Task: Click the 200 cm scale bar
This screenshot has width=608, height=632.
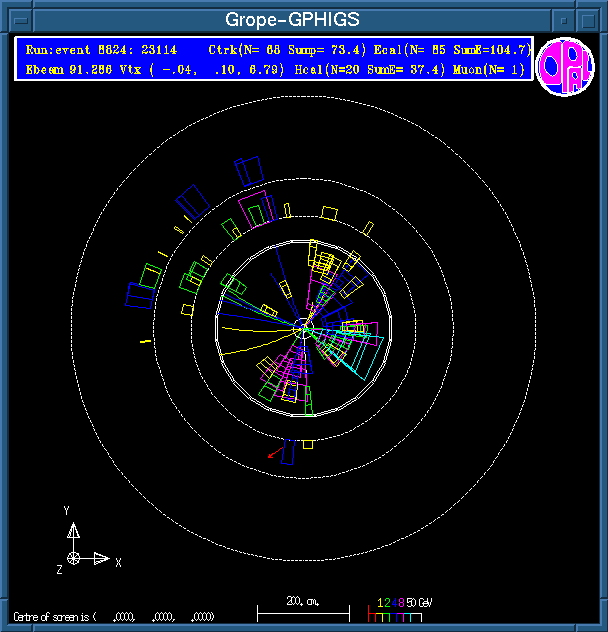Action: pos(303,609)
